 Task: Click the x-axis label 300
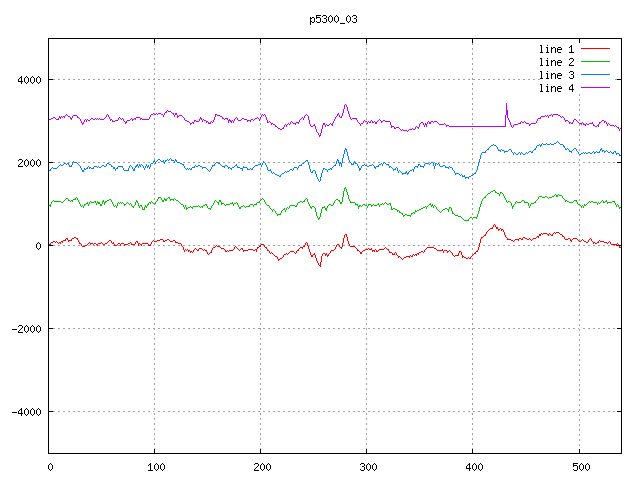tap(368, 467)
